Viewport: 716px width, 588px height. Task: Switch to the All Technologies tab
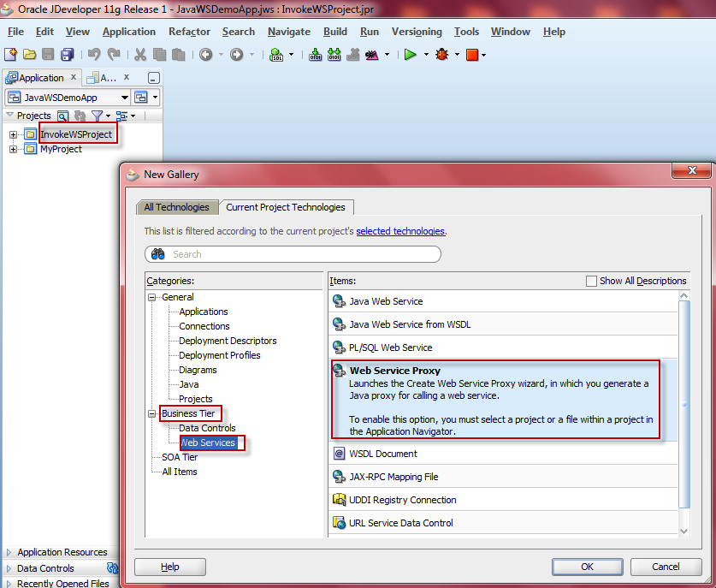pyautogui.click(x=177, y=207)
